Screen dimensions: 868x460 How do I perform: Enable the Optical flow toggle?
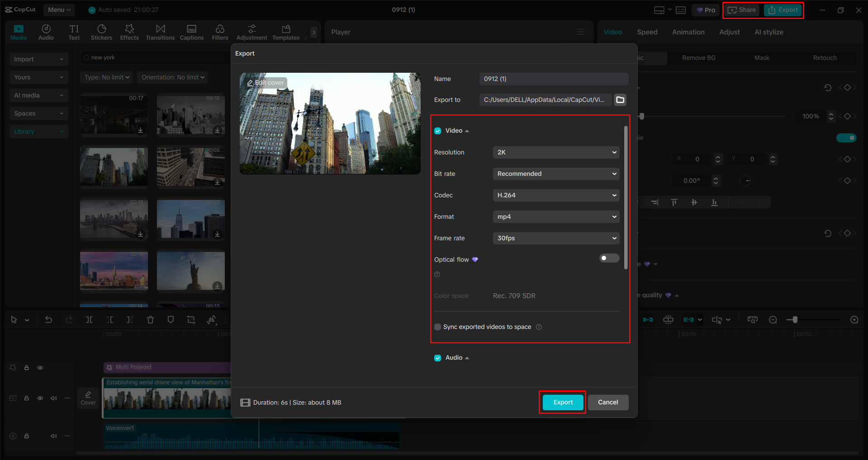[609, 258]
